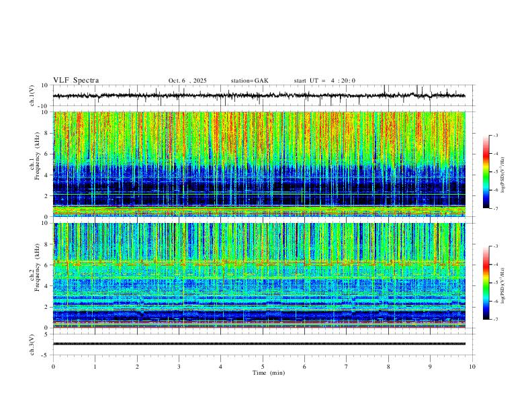This screenshot has width=532, height=411.
Task: Click the ch.2 colorbar "log(PSD)(V²/Hz)" label
Action: [x=503, y=285]
